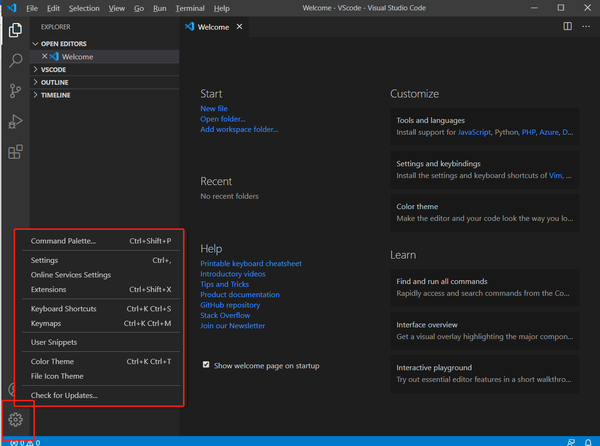600x446 pixels.
Task: Open the View menu
Action: click(116, 8)
